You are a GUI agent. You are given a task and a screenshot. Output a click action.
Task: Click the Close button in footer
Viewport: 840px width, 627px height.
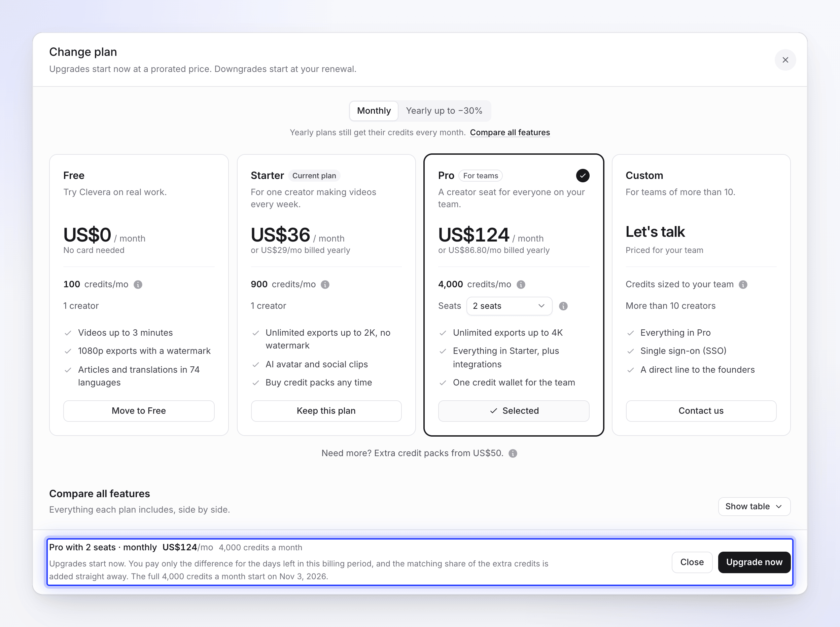[692, 562]
